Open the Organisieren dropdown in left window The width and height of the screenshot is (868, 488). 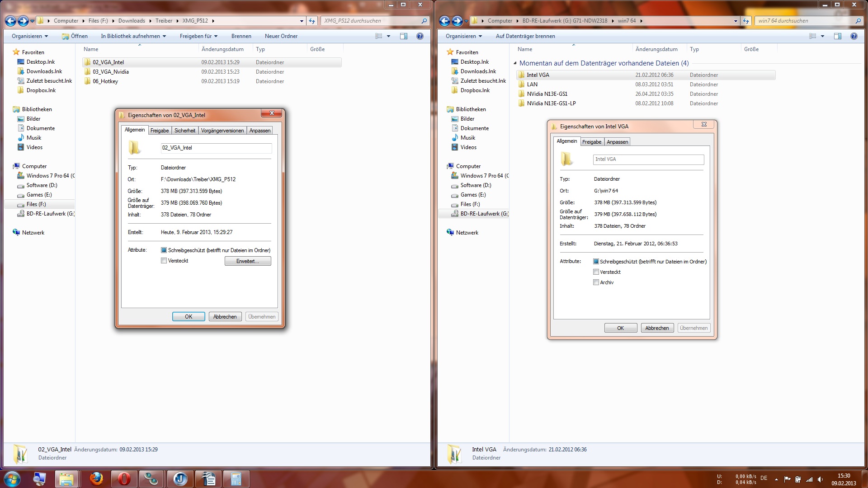pos(29,36)
